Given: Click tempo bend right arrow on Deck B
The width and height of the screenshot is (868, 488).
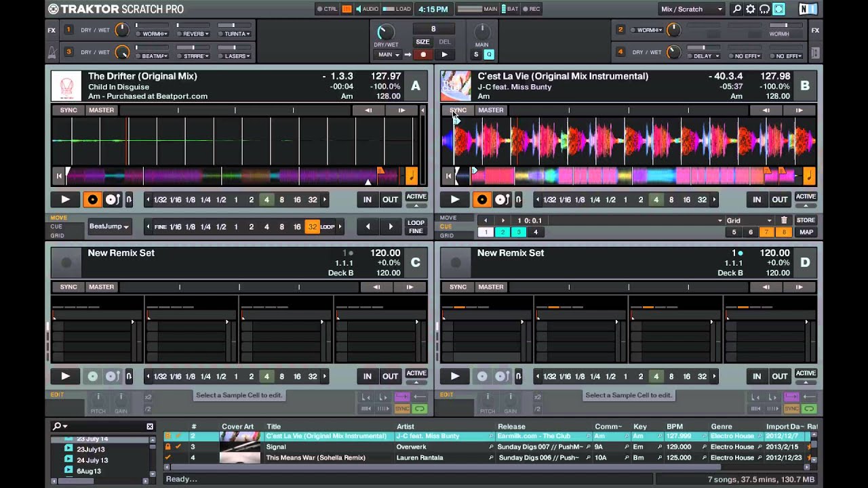Looking at the screenshot, I should [800, 110].
